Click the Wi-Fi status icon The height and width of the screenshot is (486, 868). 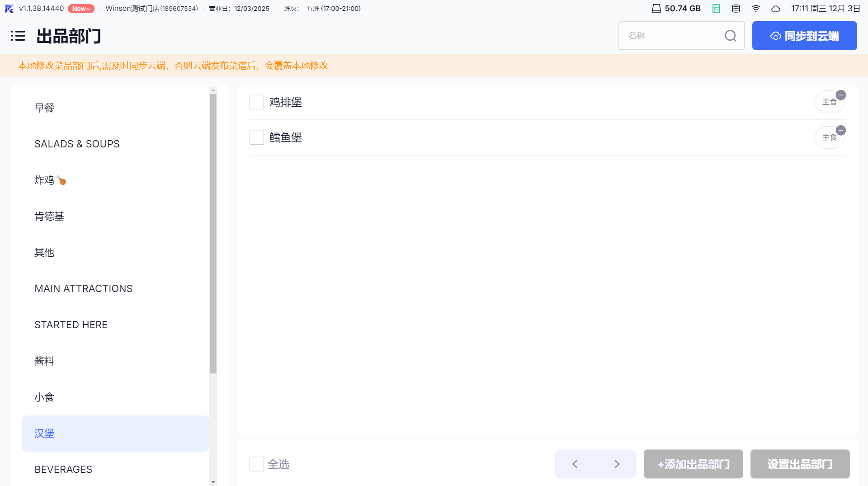point(755,9)
